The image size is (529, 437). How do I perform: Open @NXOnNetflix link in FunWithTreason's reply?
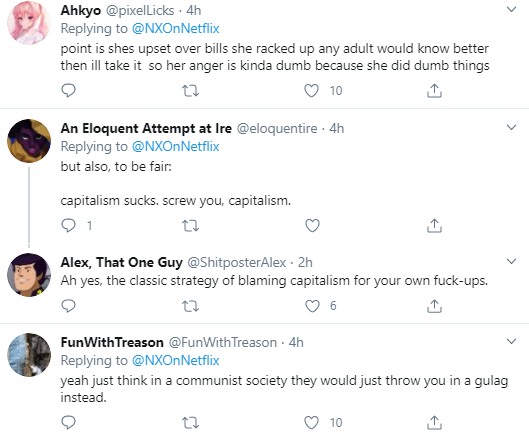click(x=175, y=360)
